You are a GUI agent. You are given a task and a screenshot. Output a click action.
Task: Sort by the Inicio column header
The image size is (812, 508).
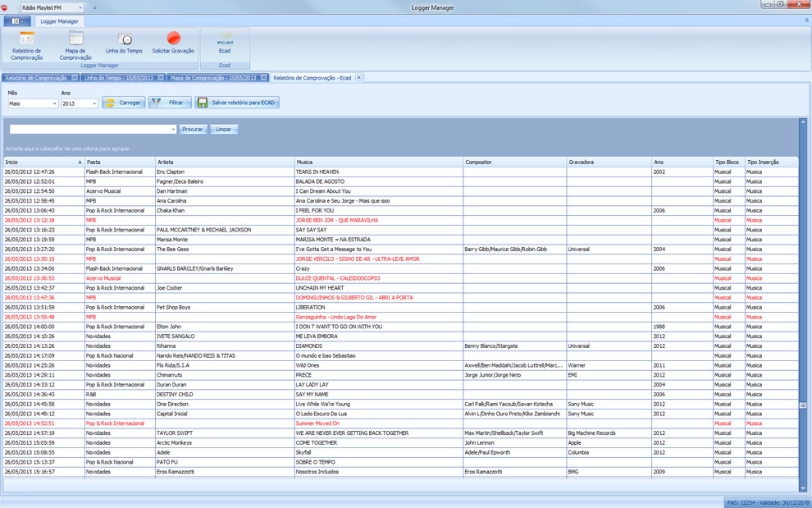[x=43, y=162]
